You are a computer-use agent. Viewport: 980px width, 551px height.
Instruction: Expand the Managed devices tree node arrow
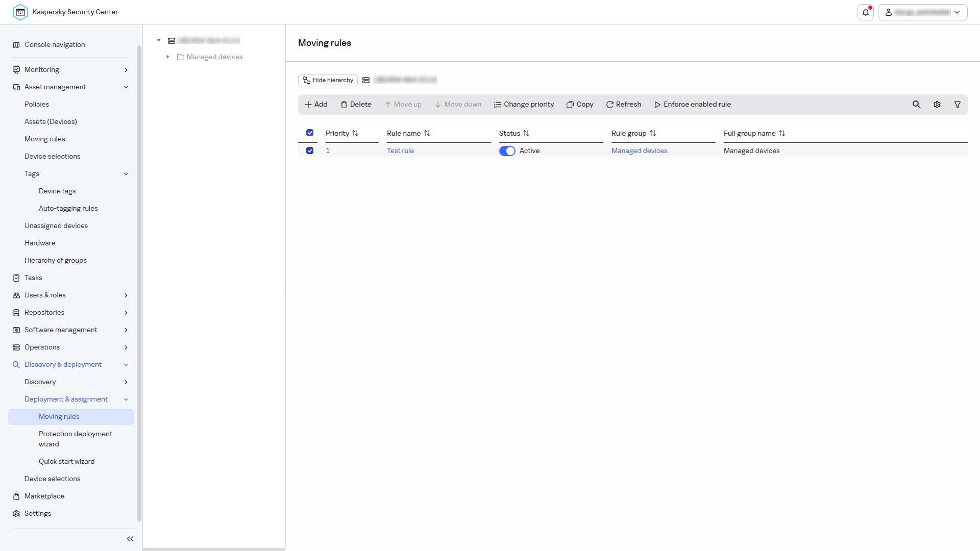167,57
